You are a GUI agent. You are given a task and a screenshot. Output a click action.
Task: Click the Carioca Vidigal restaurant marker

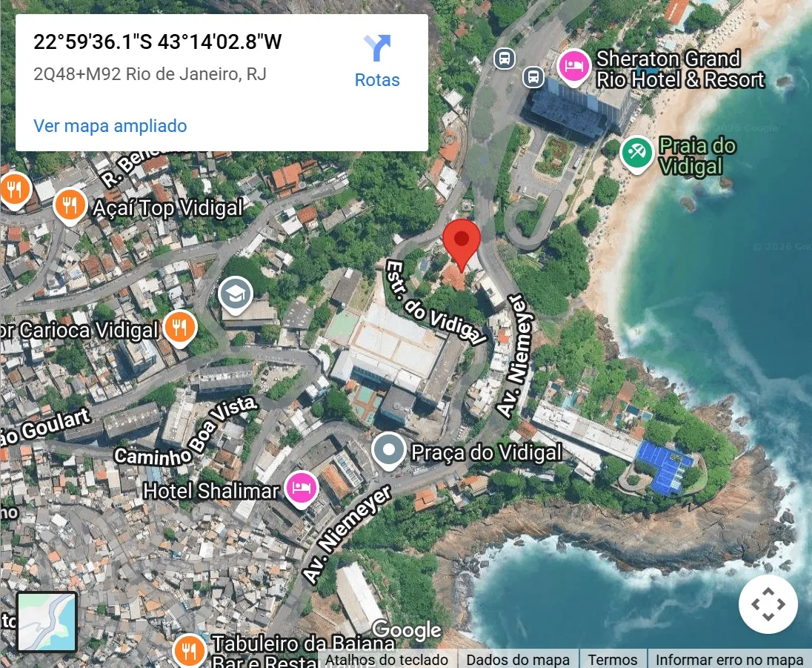coord(180,328)
